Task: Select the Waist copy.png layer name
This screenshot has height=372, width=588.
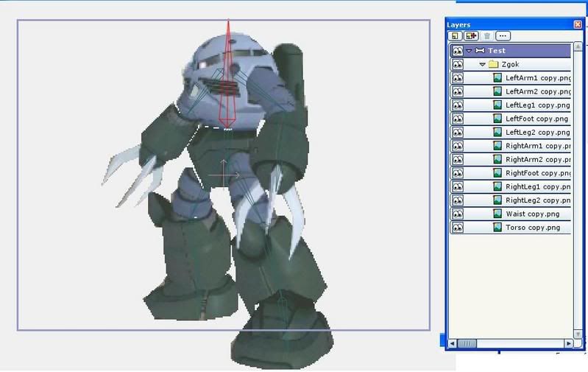Action: (533, 214)
